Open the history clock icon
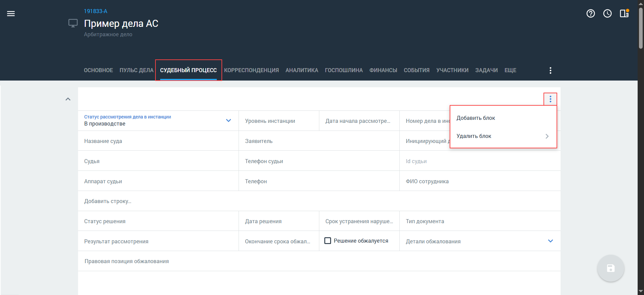644x295 pixels. click(x=607, y=13)
